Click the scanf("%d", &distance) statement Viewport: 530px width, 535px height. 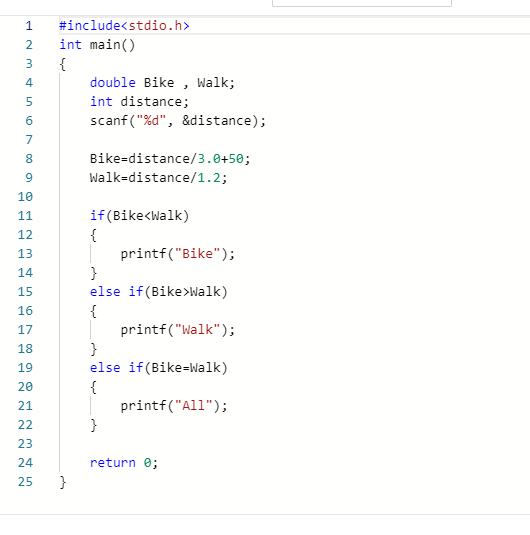[178, 121]
